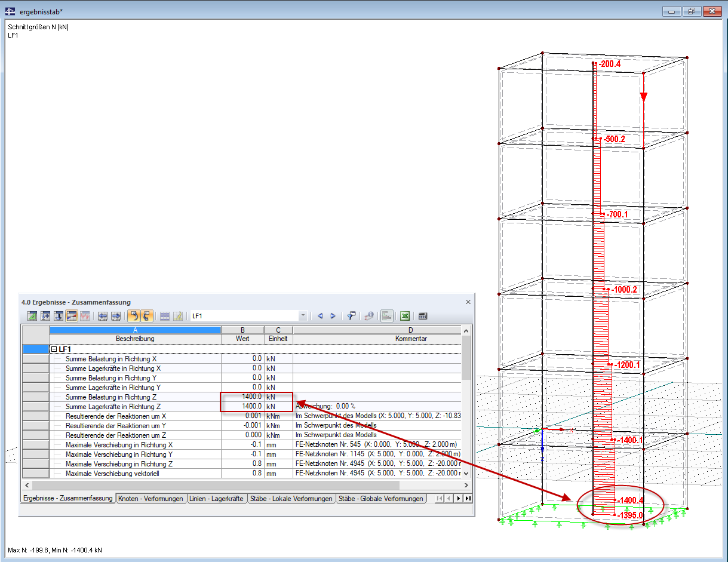Click the blue grid table settings icon
Viewport: 728px width, 562px height.
click(165, 316)
